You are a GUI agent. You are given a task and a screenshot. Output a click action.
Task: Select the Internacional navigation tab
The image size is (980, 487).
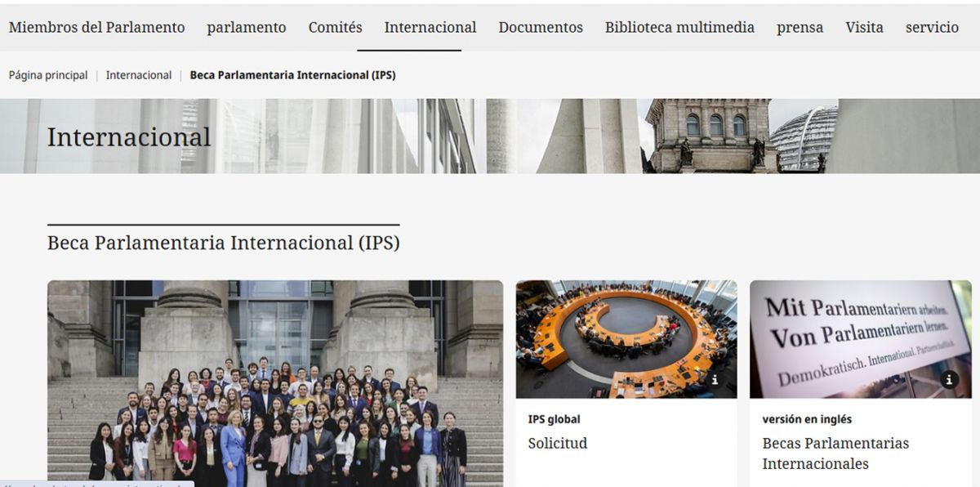(x=430, y=27)
